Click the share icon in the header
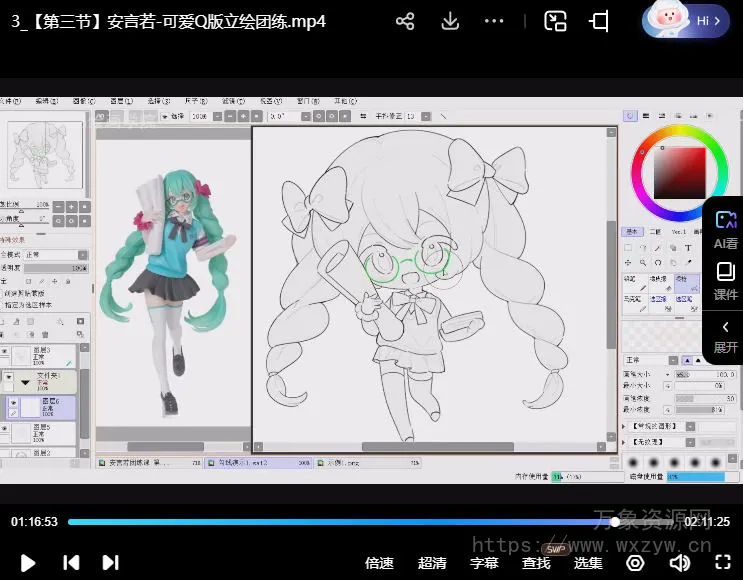The width and height of the screenshot is (743, 580). pos(405,21)
